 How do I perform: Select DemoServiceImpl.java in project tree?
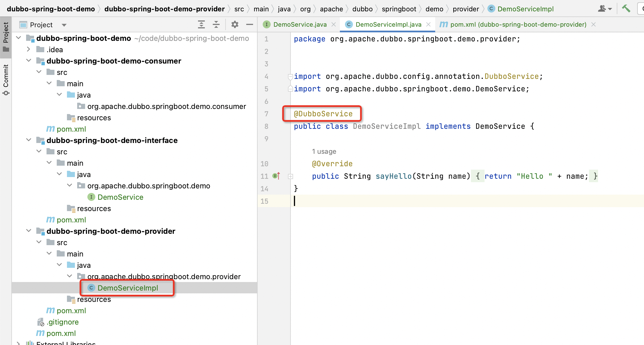click(x=128, y=288)
